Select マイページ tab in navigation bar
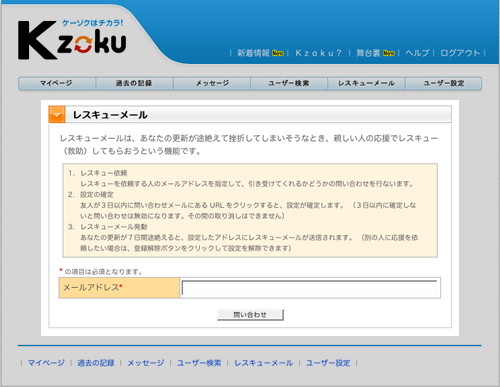This screenshot has width=500, height=387. pyautogui.click(x=57, y=83)
